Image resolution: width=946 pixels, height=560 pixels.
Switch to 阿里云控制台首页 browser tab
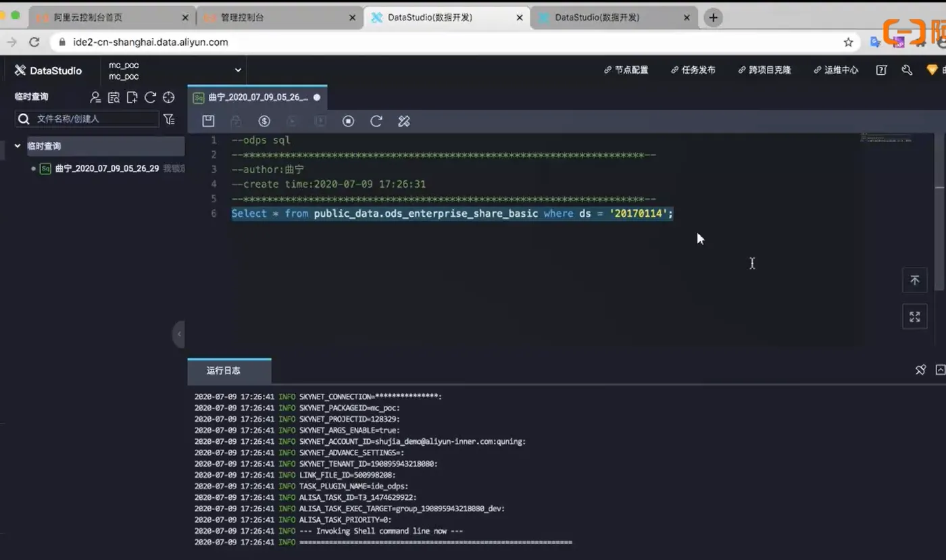pyautogui.click(x=112, y=18)
